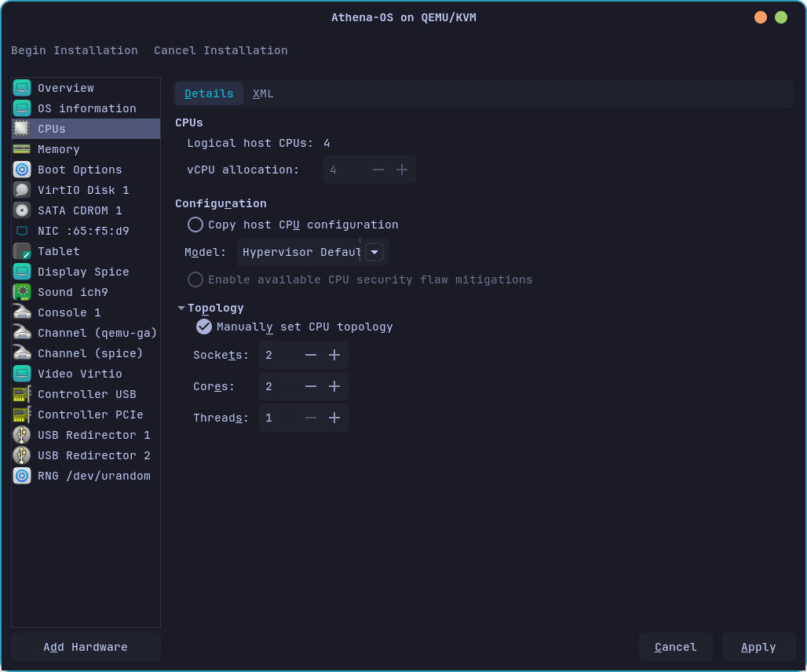Increase Sockets with the plus button

click(x=334, y=355)
